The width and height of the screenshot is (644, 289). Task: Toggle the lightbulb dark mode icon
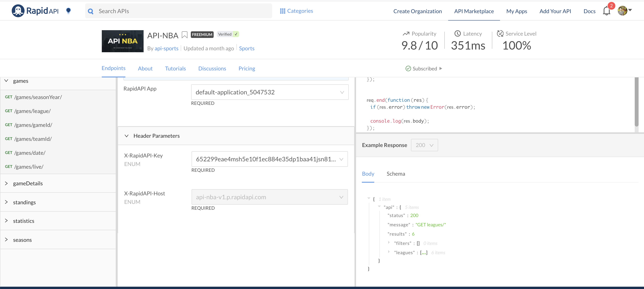[68, 11]
